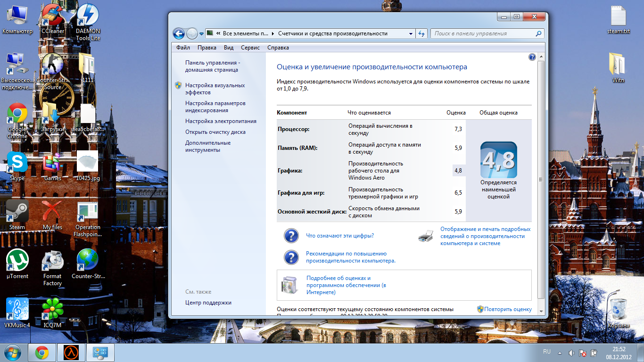Go to Панель управления домашняя страница
This screenshot has width=644, height=362.
[x=213, y=66]
